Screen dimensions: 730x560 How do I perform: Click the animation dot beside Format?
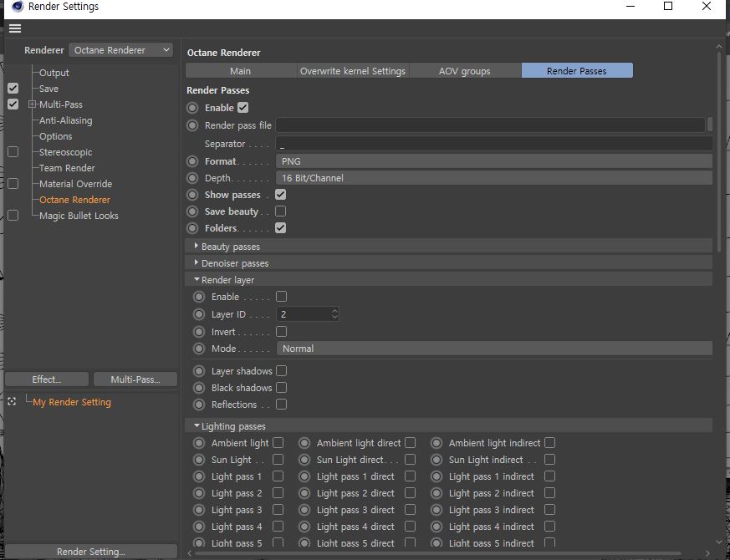(x=192, y=161)
